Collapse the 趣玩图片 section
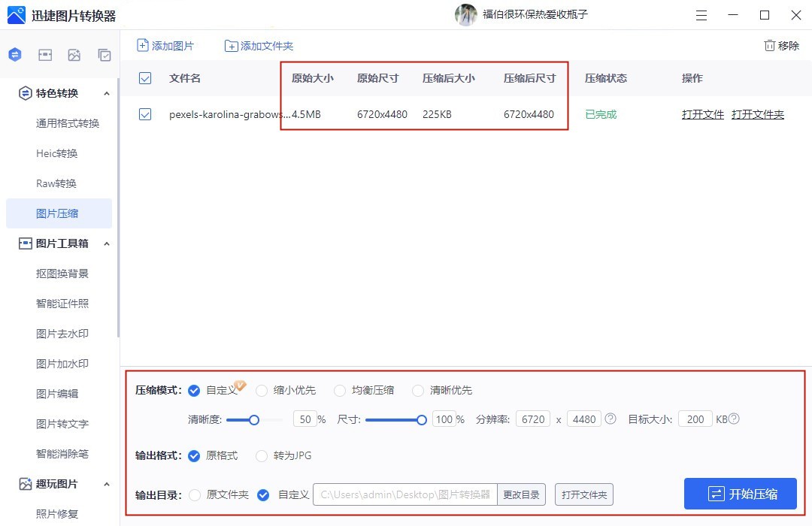 pyautogui.click(x=106, y=484)
